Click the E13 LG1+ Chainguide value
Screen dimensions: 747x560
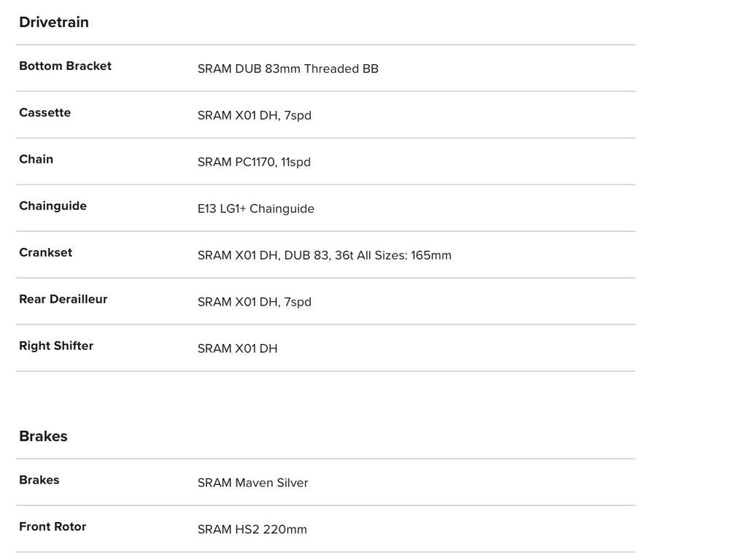[x=255, y=209]
